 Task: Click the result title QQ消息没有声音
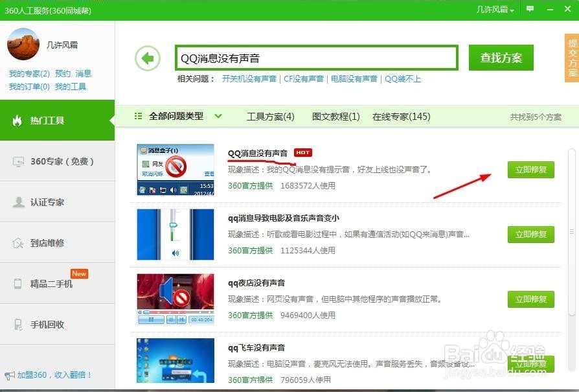pyautogui.click(x=257, y=154)
